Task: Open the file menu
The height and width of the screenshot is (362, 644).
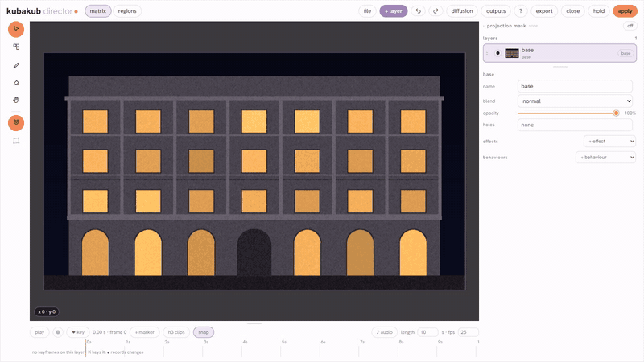Action: coord(367,11)
